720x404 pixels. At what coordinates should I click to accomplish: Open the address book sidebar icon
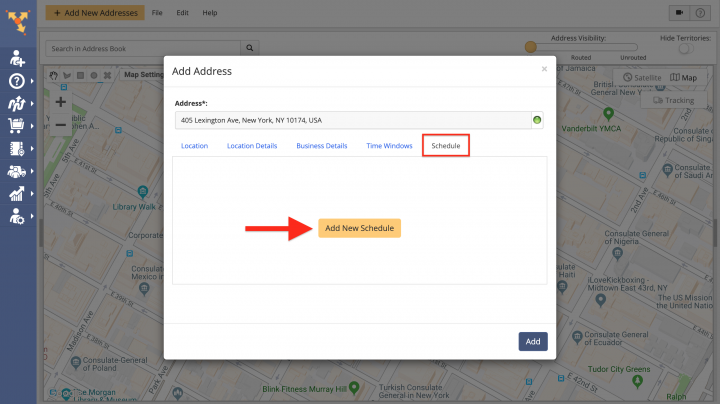(17, 149)
